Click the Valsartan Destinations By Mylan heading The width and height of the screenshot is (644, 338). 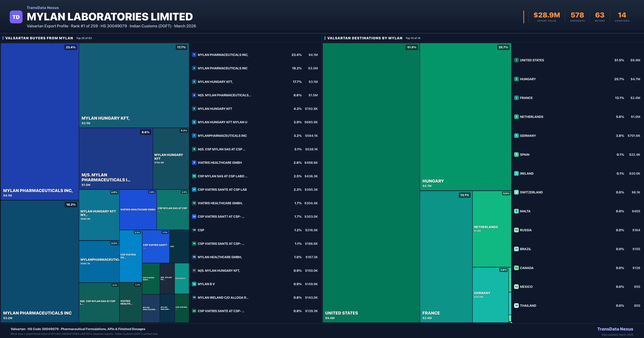pos(365,38)
